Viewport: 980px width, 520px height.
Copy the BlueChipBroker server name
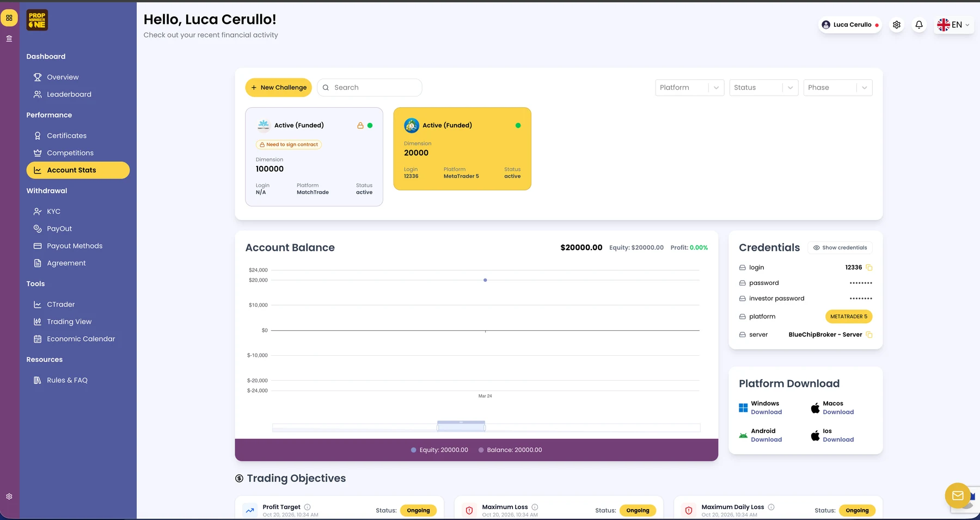click(869, 335)
